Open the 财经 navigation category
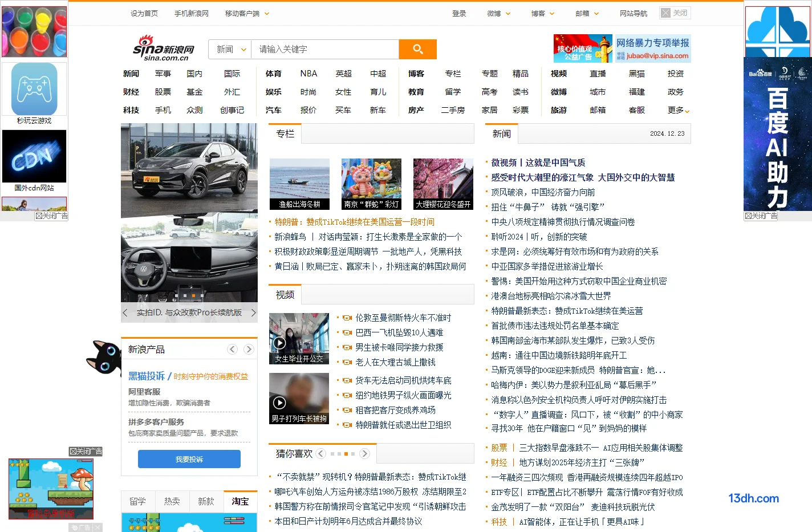Viewport: 812px width, 532px height. [x=131, y=92]
